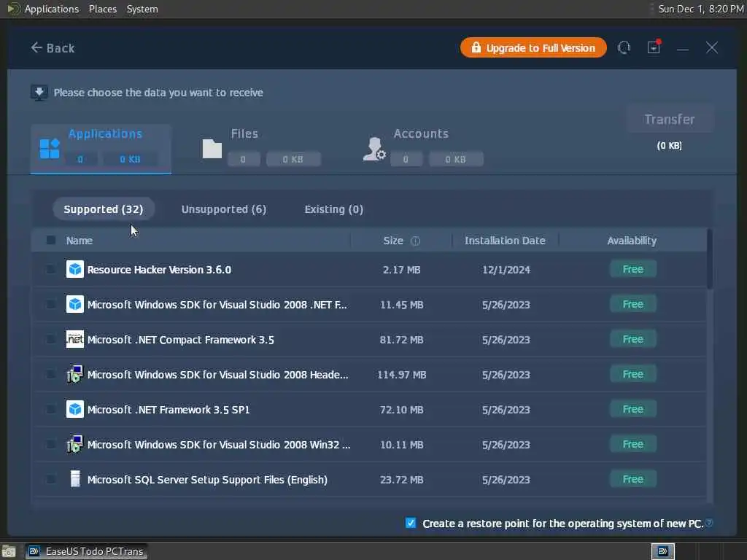This screenshot has width=747, height=560.
Task: Click the restore point help question icon
Action: click(x=709, y=523)
